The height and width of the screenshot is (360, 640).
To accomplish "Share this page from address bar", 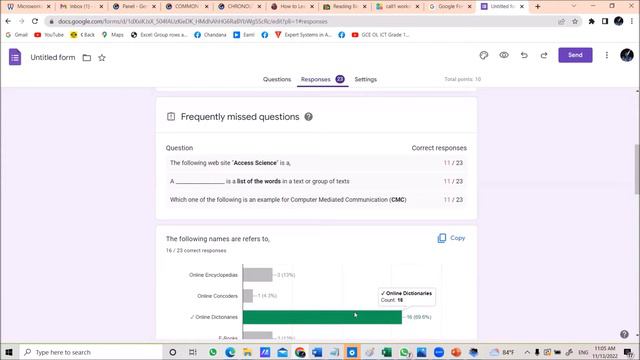I will click(x=562, y=21).
